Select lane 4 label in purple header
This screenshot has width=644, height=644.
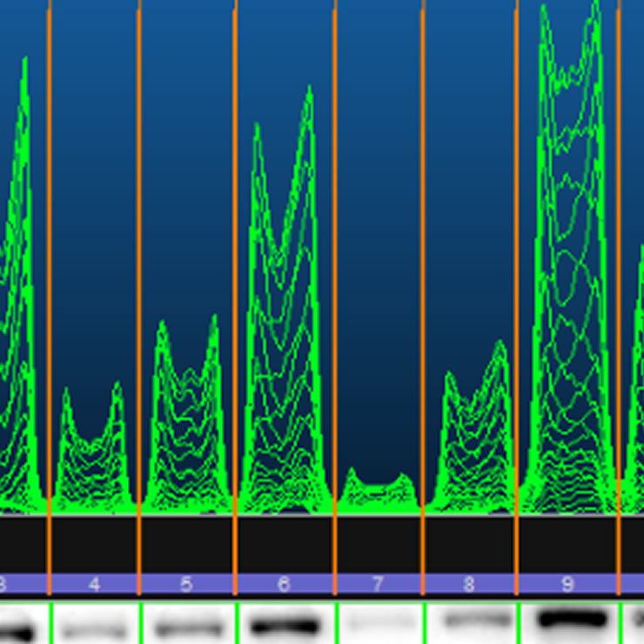(x=94, y=585)
